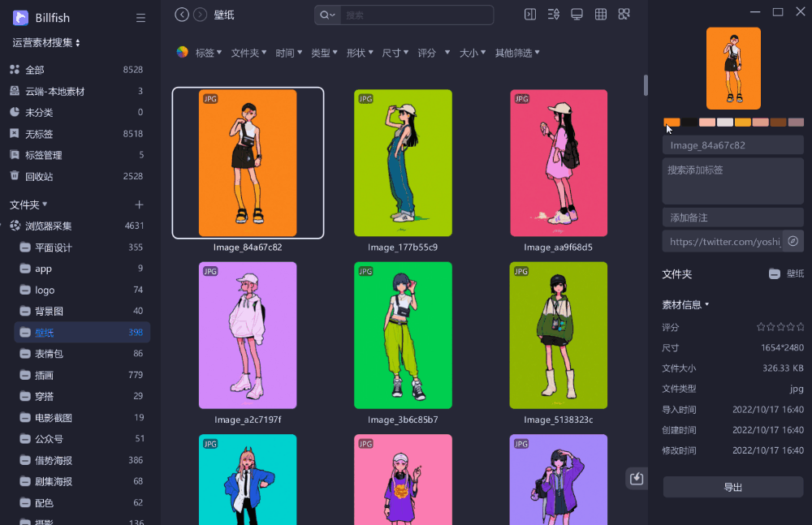Select 全部 in the sidebar
This screenshot has height=525, width=812.
click(76, 70)
